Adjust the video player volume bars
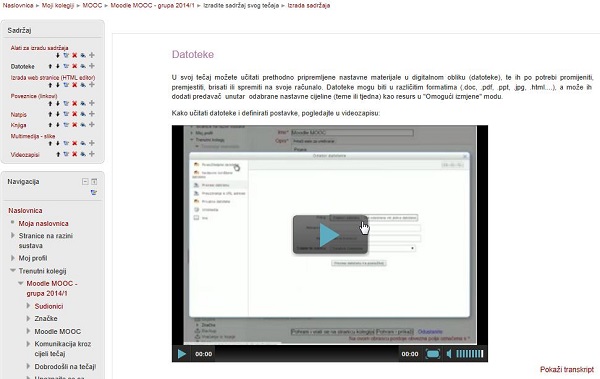The height and width of the screenshot is (379, 600). 470,354
